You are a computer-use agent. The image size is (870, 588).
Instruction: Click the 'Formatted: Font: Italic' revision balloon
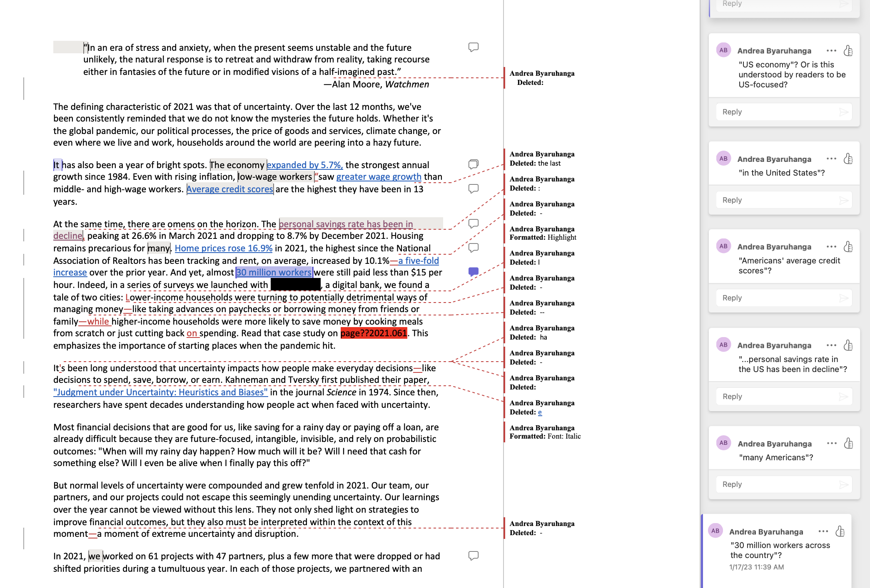[545, 432]
